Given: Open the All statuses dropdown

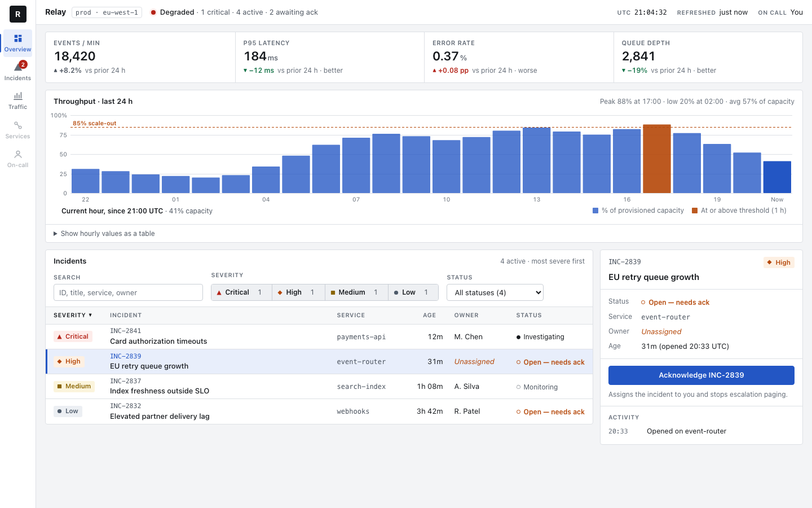Looking at the screenshot, I should point(495,292).
